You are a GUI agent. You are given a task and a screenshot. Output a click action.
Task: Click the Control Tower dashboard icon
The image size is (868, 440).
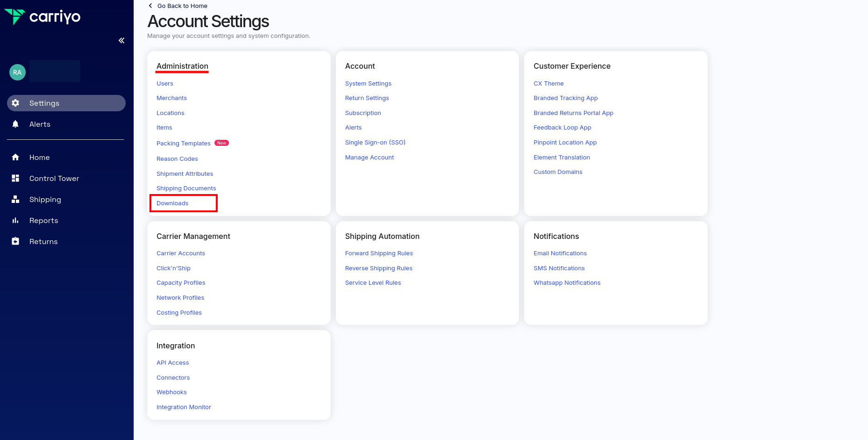15,178
